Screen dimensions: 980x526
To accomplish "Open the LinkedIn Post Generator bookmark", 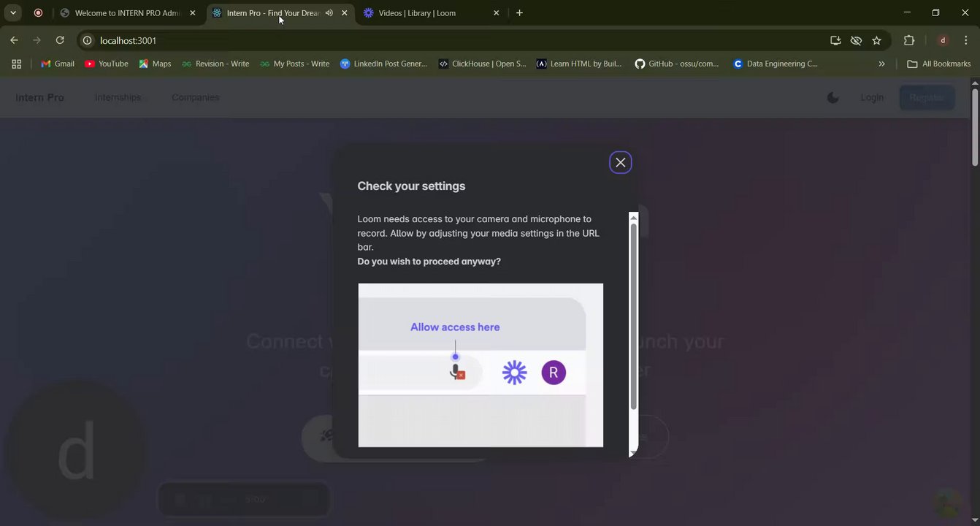I will (384, 64).
